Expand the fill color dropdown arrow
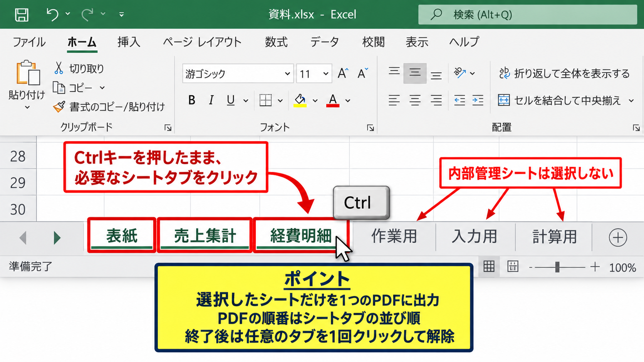The width and height of the screenshot is (644, 362). click(x=315, y=101)
